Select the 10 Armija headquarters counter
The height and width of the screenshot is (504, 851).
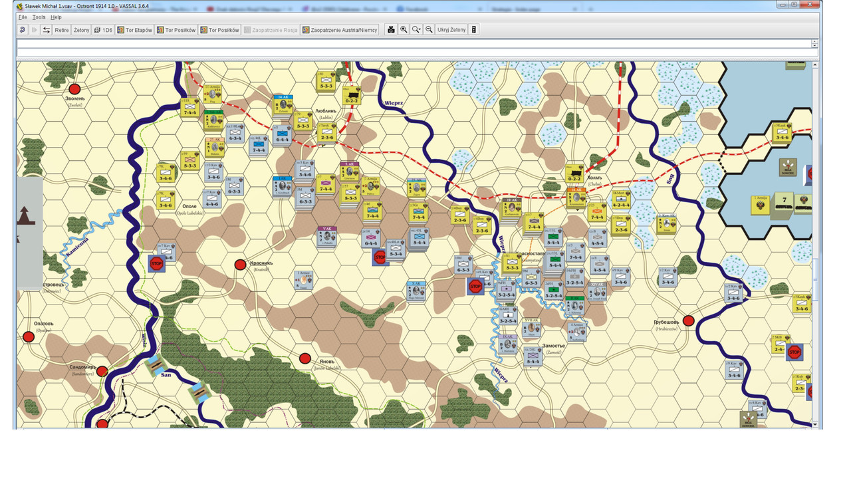point(214,94)
